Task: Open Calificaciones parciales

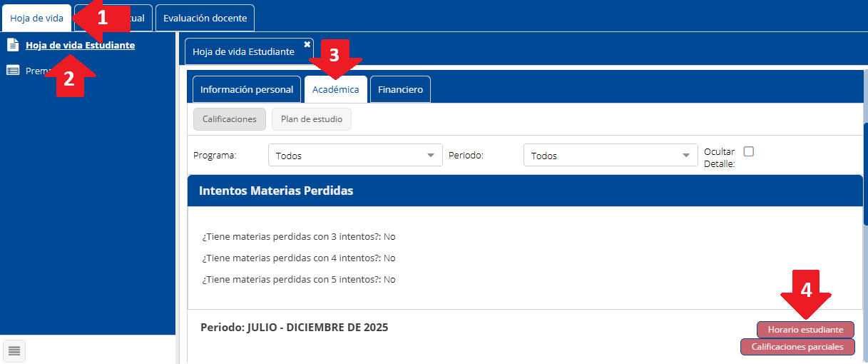Action: 797,347
